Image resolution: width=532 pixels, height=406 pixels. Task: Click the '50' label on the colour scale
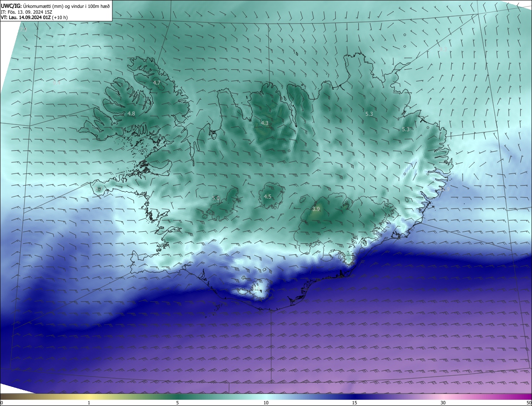tap(529, 403)
